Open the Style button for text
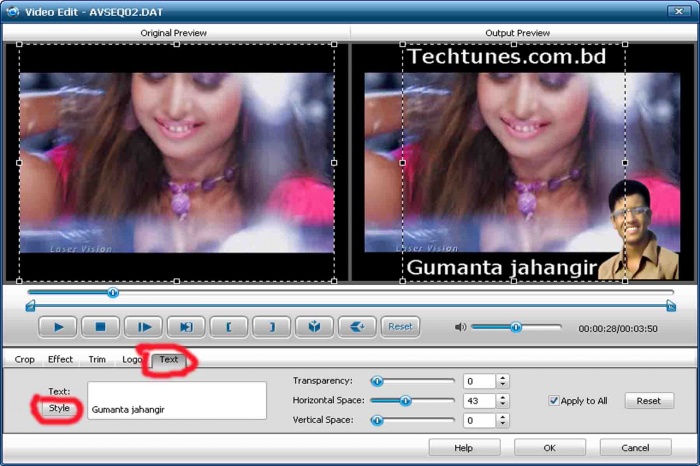Screen dimensions: 700x466 click(59, 408)
